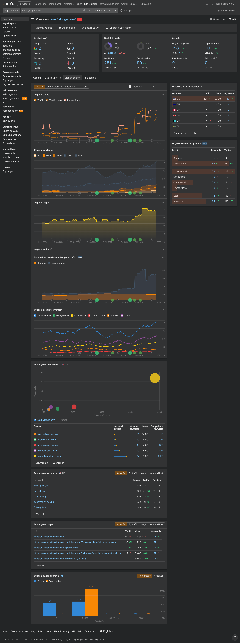Open Referring domains in sidebar
240x644 pixels.
coord(12,54)
